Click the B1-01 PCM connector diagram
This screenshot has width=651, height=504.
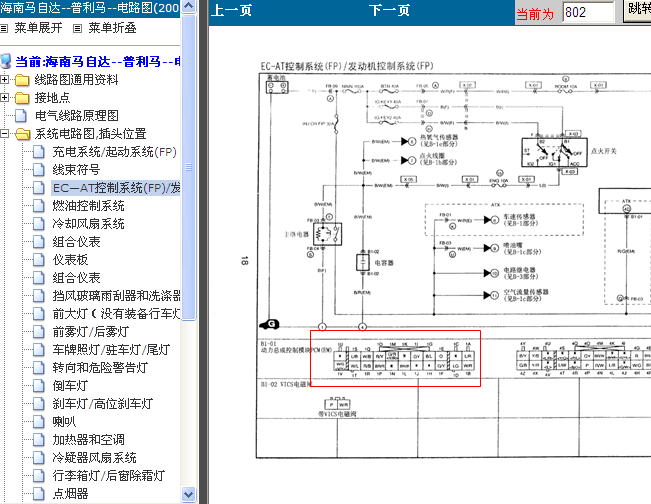click(404, 361)
